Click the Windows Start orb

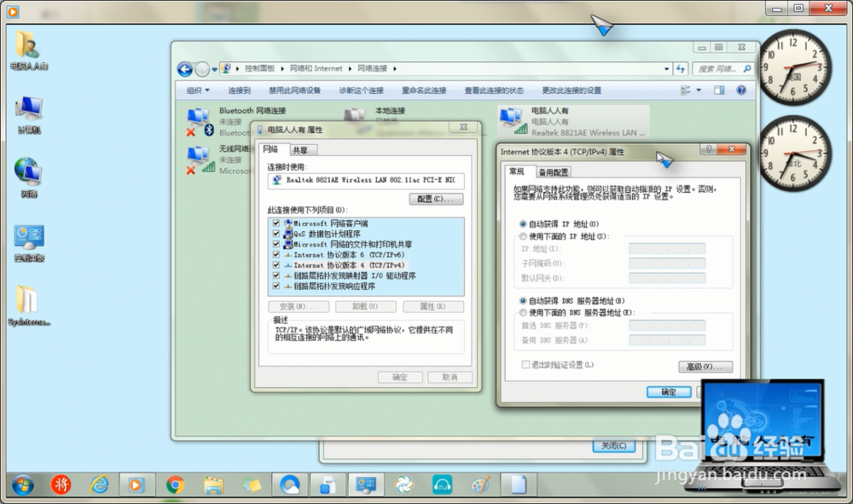tap(22, 484)
